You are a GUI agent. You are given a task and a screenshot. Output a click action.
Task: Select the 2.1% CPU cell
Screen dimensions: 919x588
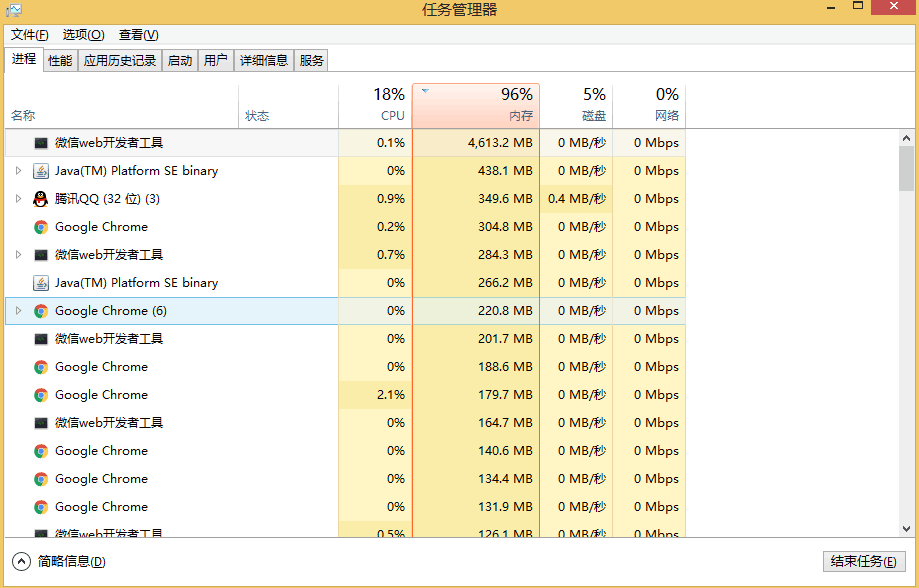pyautogui.click(x=375, y=395)
